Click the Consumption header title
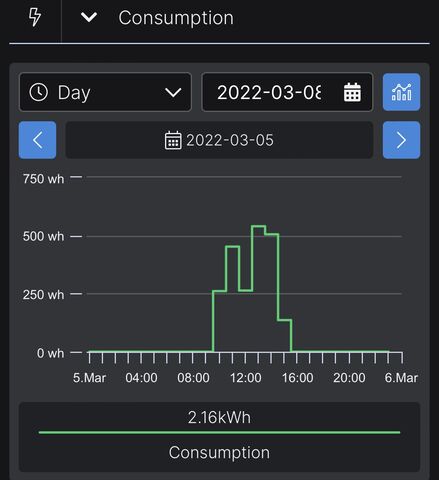This screenshot has width=439, height=480. (176, 18)
